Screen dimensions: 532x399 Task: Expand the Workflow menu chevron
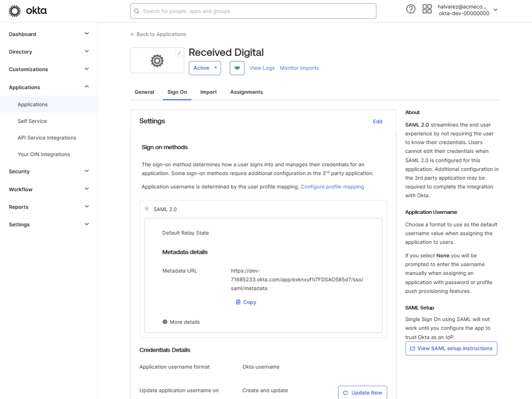tap(87, 189)
